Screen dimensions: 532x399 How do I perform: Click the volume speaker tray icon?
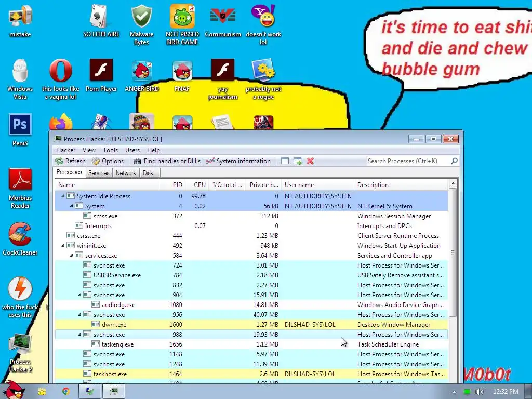coord(479,392)
